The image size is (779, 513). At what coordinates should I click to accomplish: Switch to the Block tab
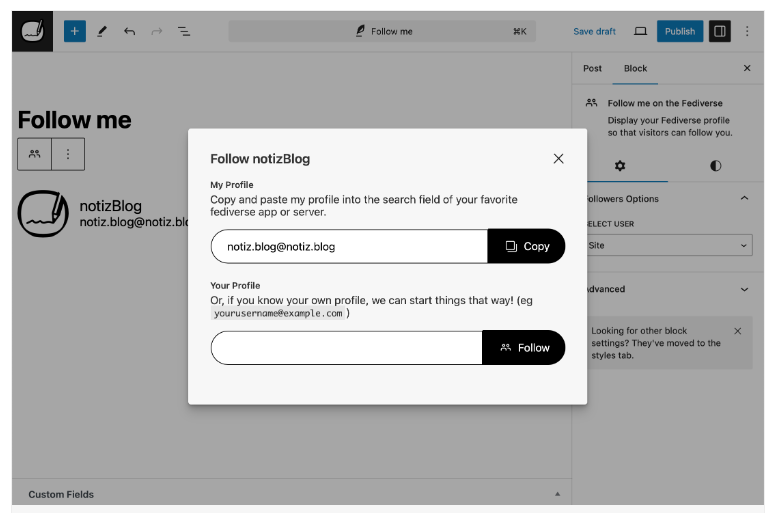click(635, 69)
